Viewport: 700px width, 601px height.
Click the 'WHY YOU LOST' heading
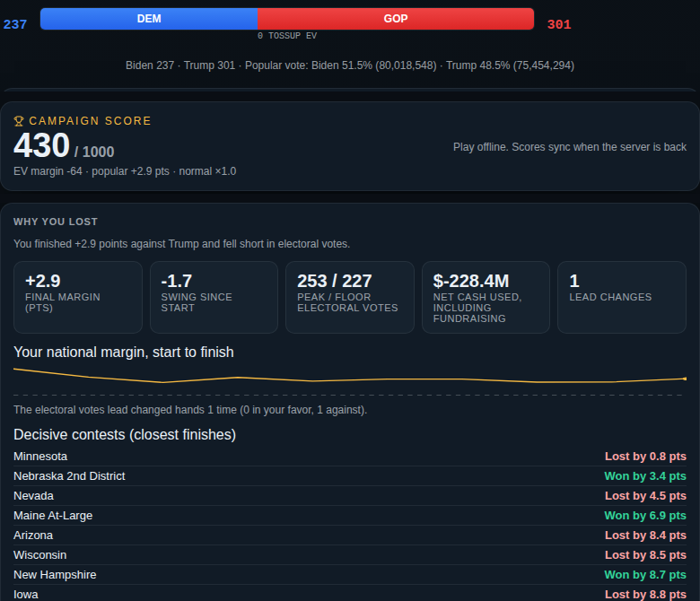(56, 222)
